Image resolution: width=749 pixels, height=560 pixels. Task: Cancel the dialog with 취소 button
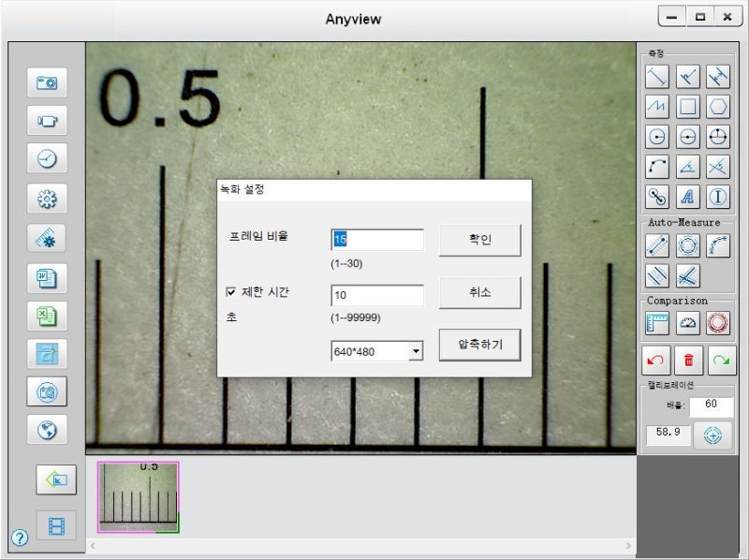tap(479, 292)
